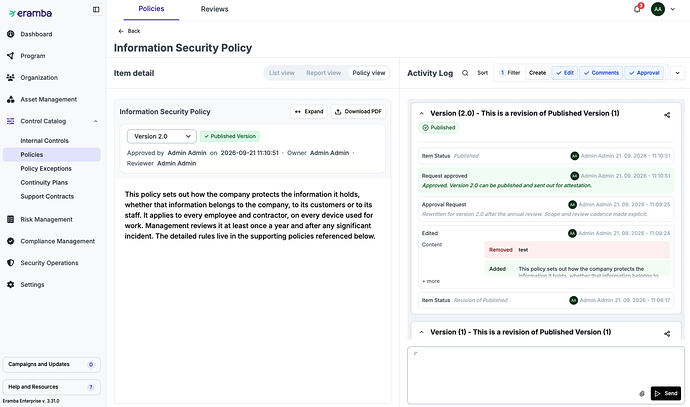Click the Send comment button
The height and width of the screenshot is (407, 690).
point(666,393)
